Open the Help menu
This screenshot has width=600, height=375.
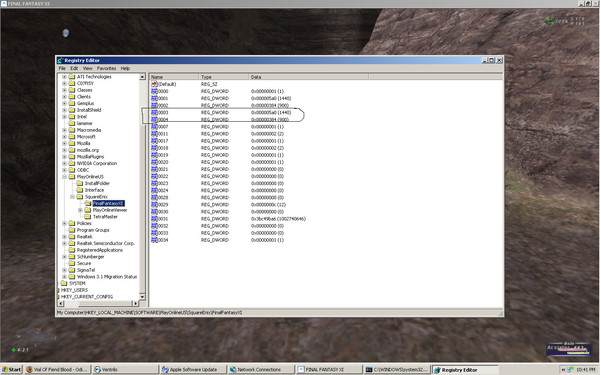[x=125, y=68]
